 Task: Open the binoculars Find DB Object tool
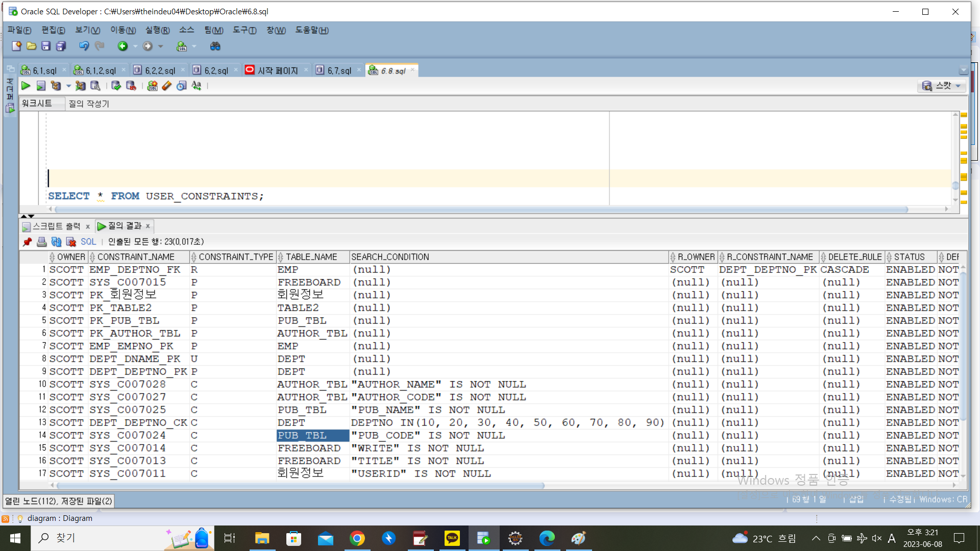215,46
